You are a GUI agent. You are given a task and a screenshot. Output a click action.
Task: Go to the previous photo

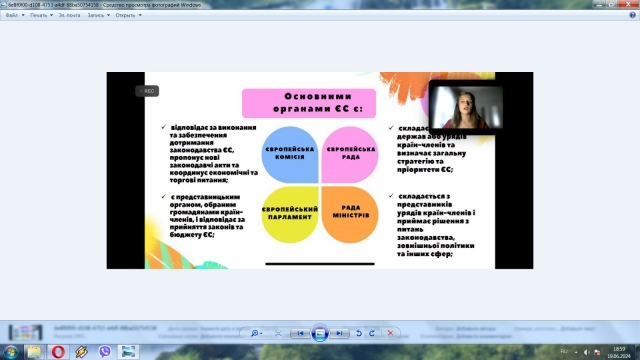point(300,333)
